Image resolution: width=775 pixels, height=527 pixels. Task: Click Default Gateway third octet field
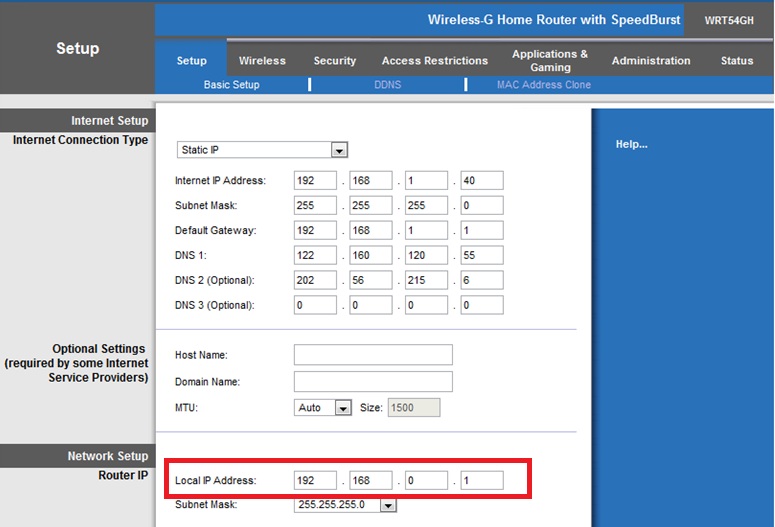click(427, 230)
